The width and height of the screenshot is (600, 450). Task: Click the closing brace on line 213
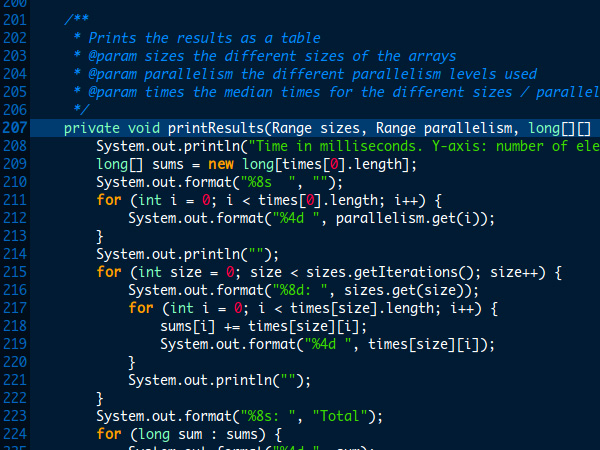pyautogui.click(x=99, y=236)
